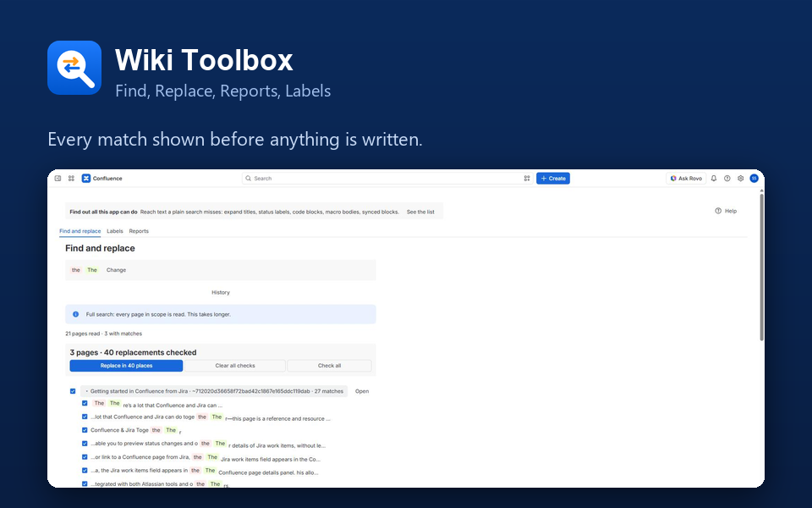This screenshot has height=508, width=812.
Task: Click the info icon in Full search notice
Action: (75, 314)
